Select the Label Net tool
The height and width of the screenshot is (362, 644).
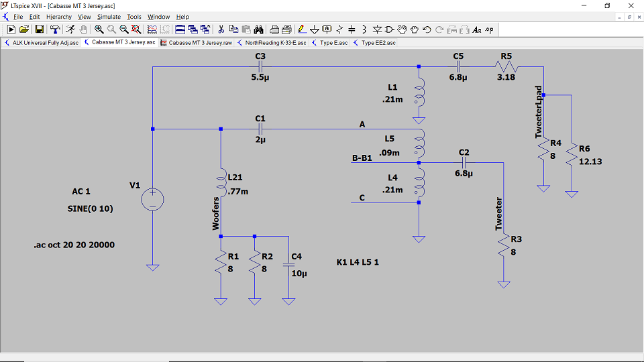click(327, 29)
